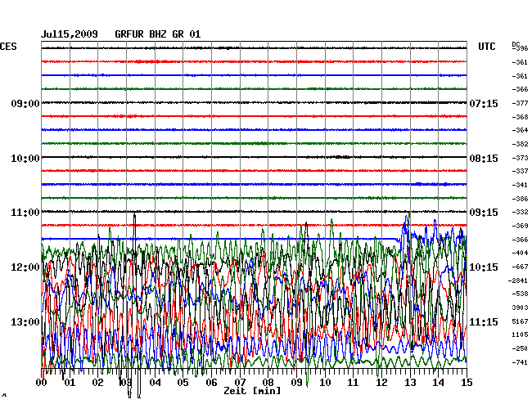Select the DC offset value -377
The image size is (532, 404).
[520, 103]
